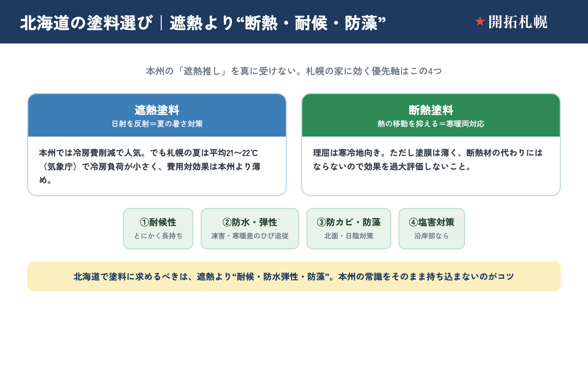Click 凍害・寒暖差のひび追従 caption

[x=250, y=236]
